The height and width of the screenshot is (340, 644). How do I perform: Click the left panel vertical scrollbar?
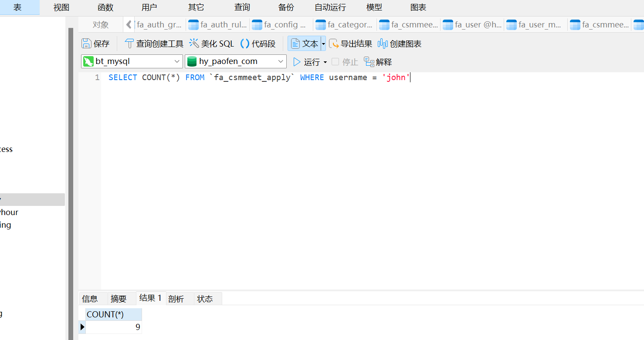point(71,174)
